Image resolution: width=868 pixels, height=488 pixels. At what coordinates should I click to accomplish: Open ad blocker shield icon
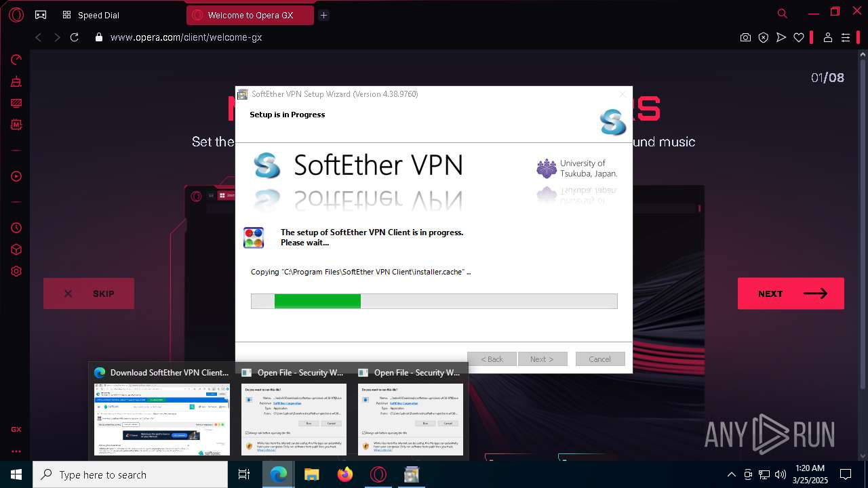(764, 37)
